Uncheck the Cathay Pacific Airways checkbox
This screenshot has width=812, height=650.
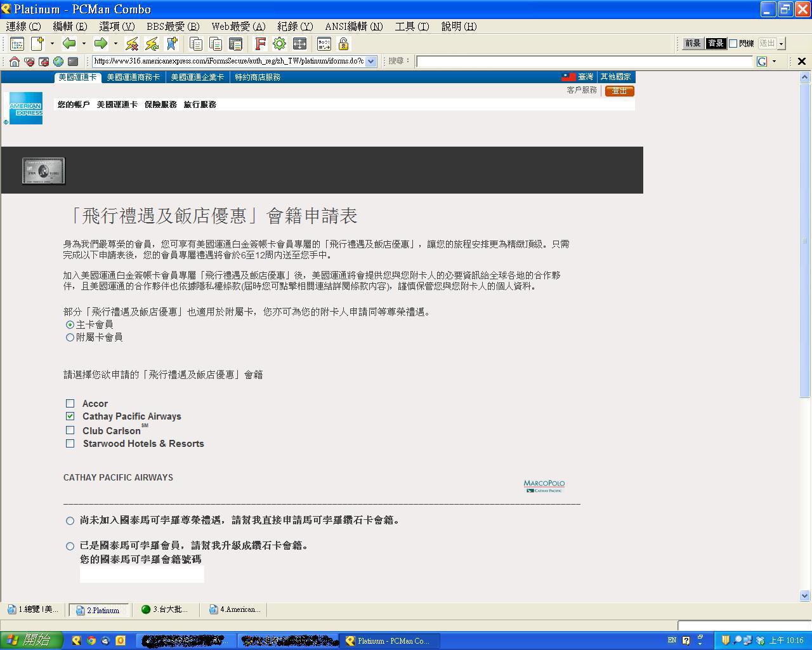coord(70,416)
